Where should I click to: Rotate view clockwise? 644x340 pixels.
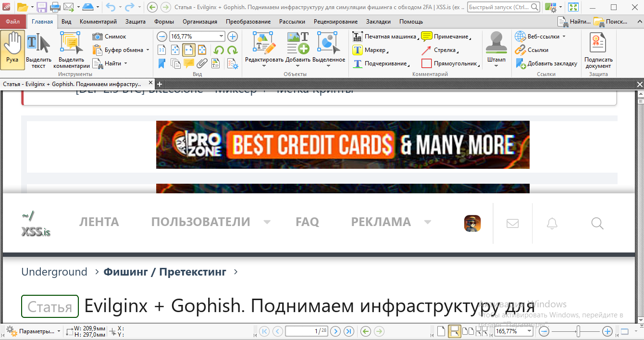[233, 50]
